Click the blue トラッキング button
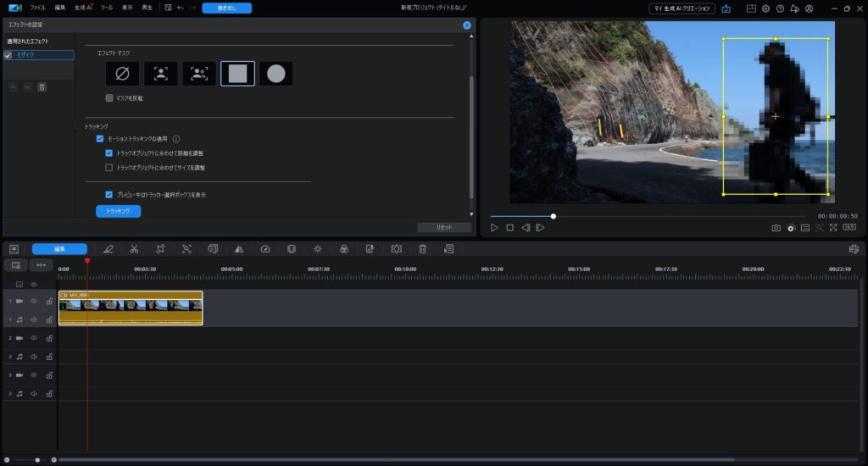 click(118, 211)
